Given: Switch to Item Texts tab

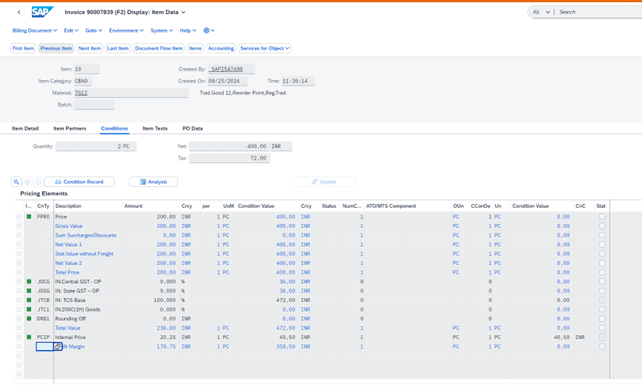Looking at the screenshot, I should click(155, 128).
